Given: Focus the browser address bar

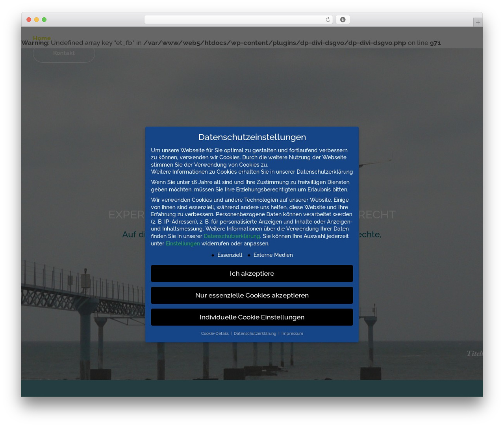Looking at the screenshot, I should click(238, 20).
